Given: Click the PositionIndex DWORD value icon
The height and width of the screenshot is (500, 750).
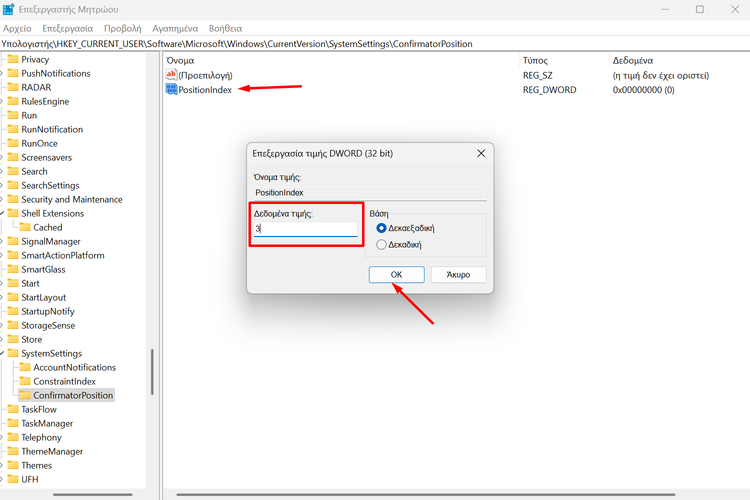Looking at the screenshot, I should 171,89.
